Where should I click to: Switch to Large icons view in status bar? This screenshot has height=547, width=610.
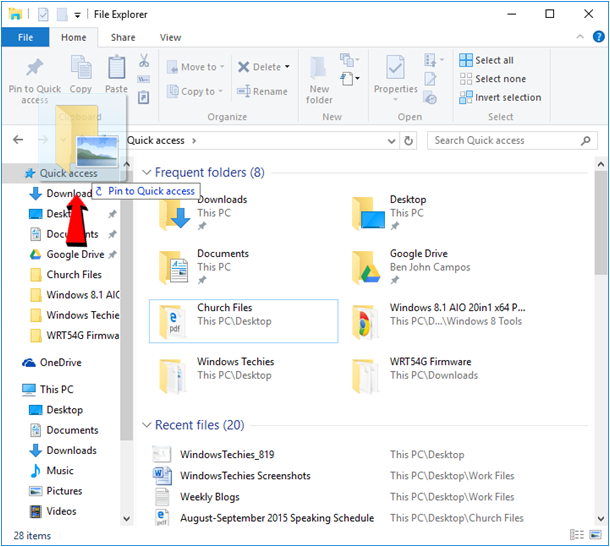595,535
